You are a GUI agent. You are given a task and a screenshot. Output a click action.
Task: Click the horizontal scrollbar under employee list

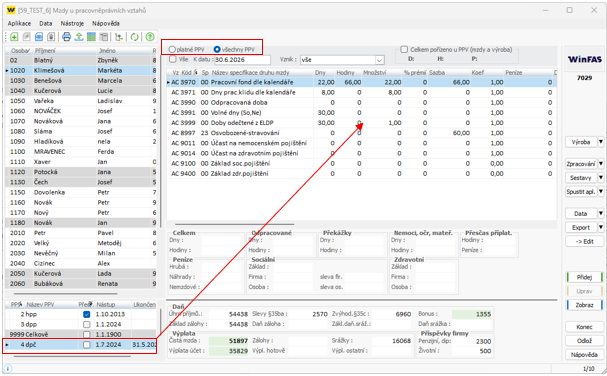tap(65, 294)
